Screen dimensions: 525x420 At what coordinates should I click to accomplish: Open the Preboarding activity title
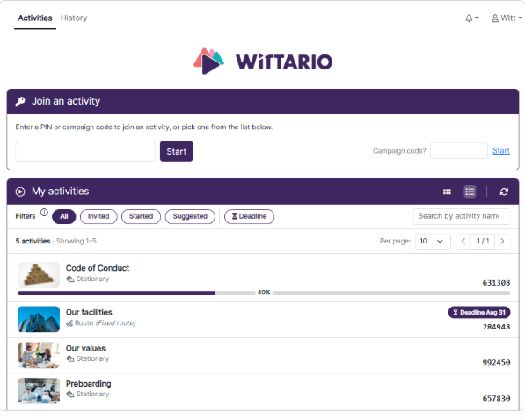(89, 384)
